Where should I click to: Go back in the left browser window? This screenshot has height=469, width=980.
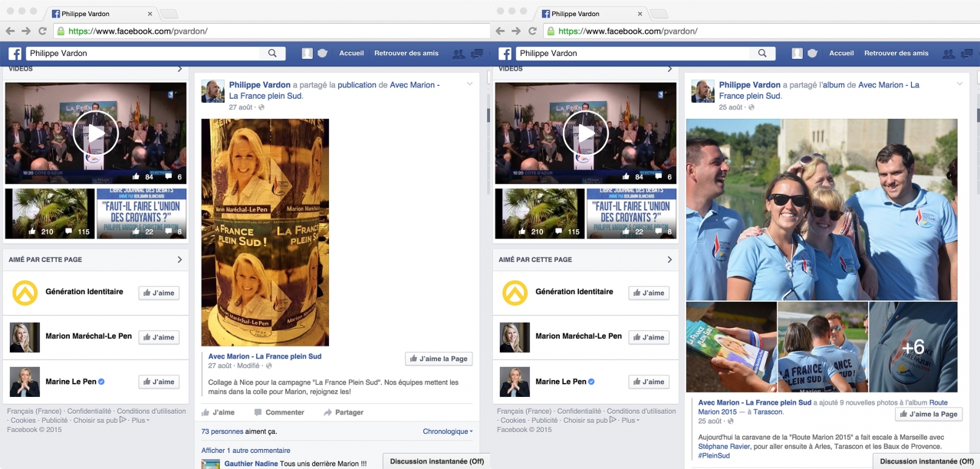10,31
